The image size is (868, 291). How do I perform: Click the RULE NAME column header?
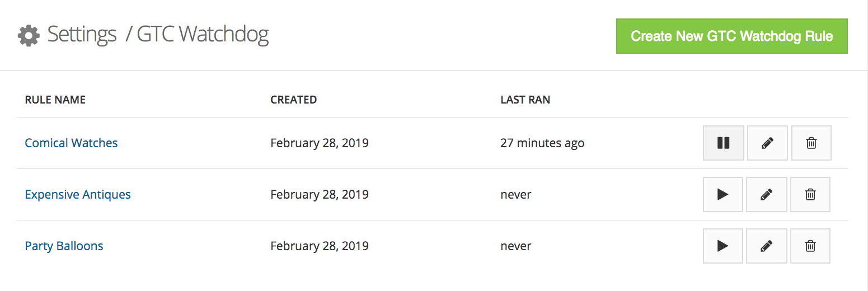[x=55, y=100]
